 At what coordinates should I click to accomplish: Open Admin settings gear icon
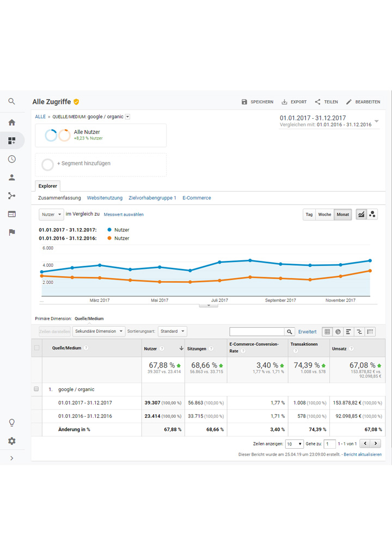[x=11, y=441]
